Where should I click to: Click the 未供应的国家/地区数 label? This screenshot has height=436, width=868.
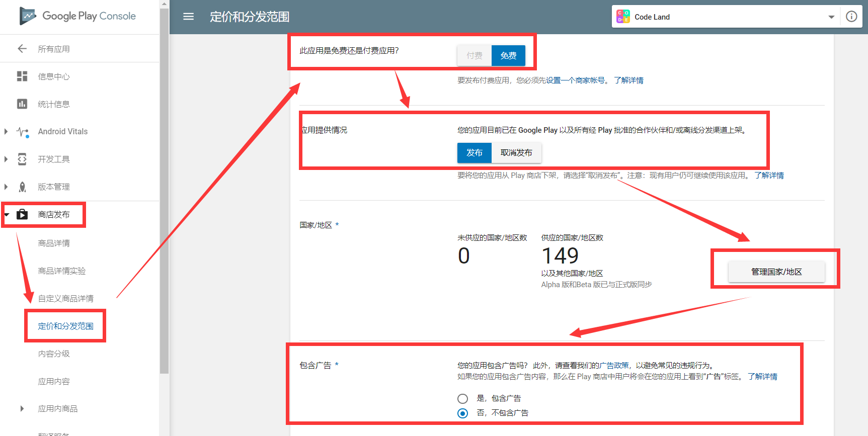(x=492, y=238)
